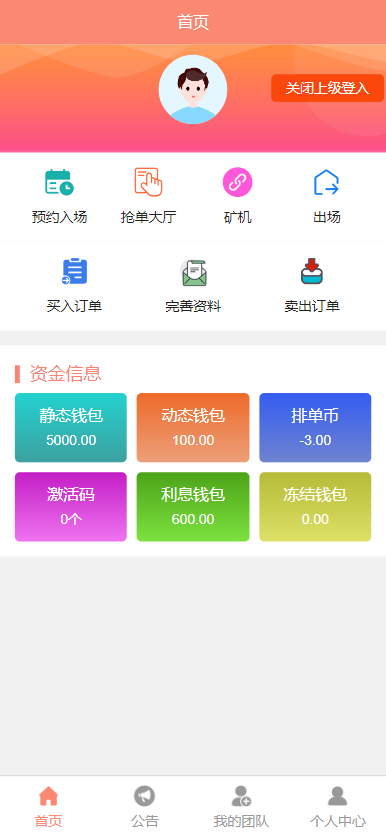Click the 预约入场 text label
This screenshot has width=386, height=836.
point(59,218)
